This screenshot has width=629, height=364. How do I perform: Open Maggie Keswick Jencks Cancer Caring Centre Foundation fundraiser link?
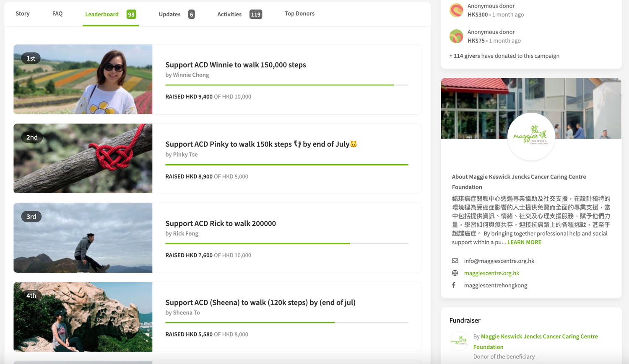click(x=535, y=342)
